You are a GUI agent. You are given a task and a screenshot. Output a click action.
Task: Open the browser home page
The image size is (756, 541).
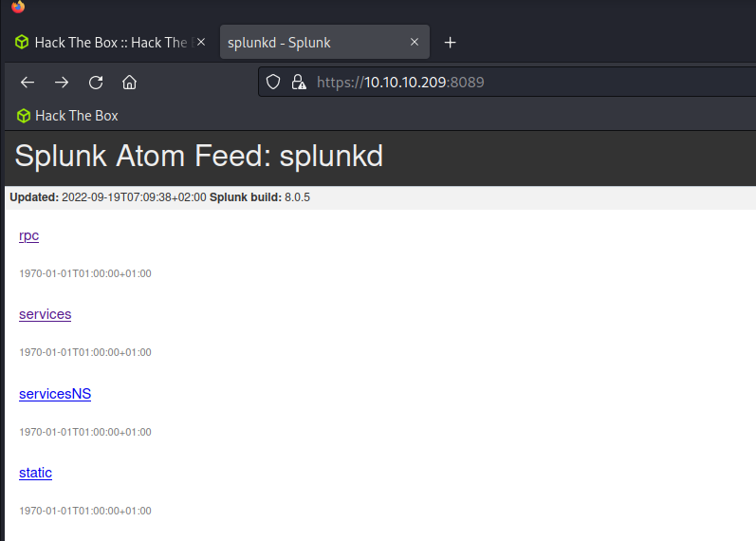coord(129,83)
